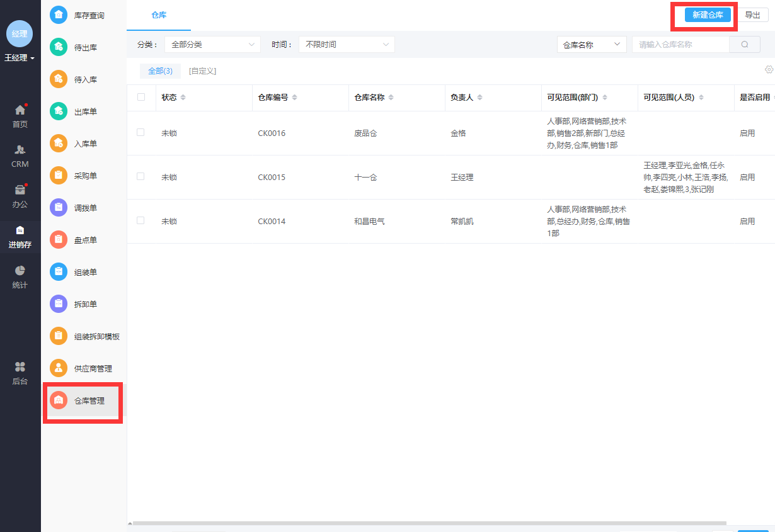This screenshot has height=532, width=775.
Task: Check the CK0015 row checkbox
Action: point(141,176)
